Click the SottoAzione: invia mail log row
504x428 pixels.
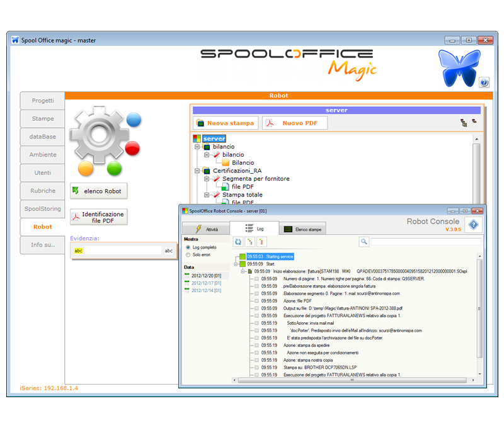(x=297, y=323)
